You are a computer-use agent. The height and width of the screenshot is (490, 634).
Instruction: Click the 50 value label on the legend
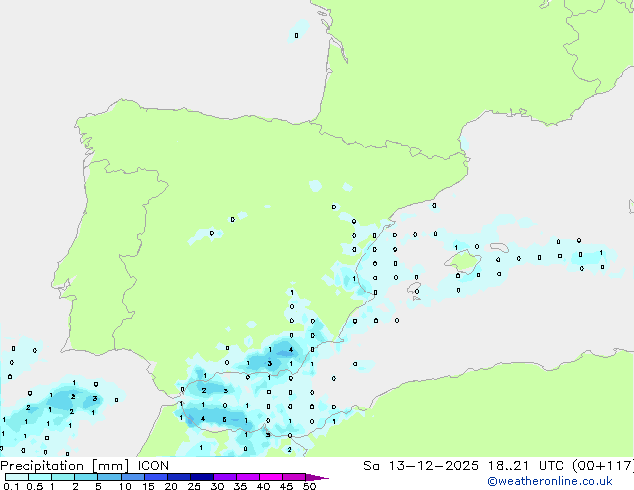tap(309, 487)
